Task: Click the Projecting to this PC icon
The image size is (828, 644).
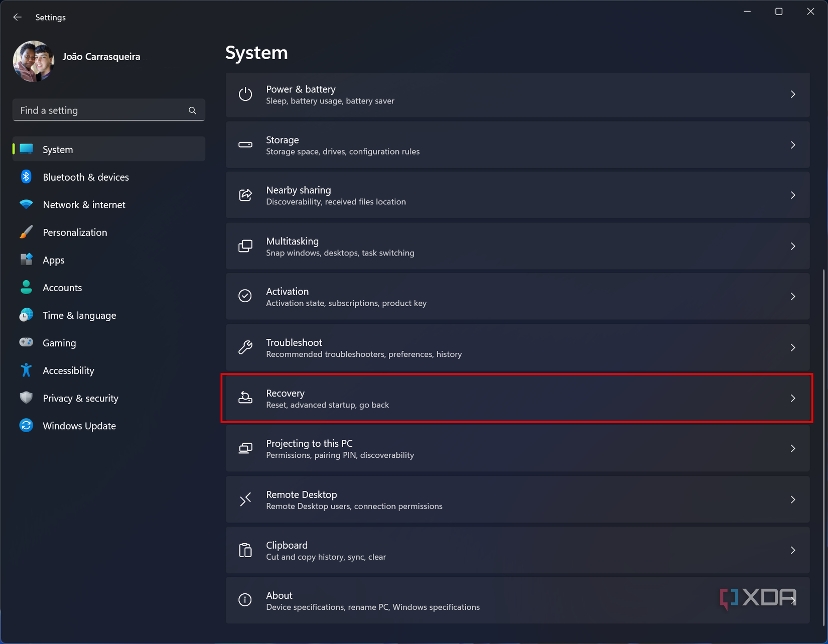Action: coord(245,448)
